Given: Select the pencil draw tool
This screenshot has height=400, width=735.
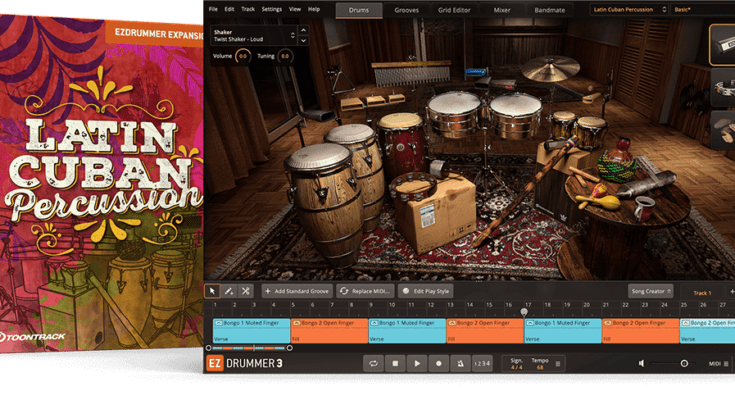Looking at the screenshot, I should [x=228, y=290].
